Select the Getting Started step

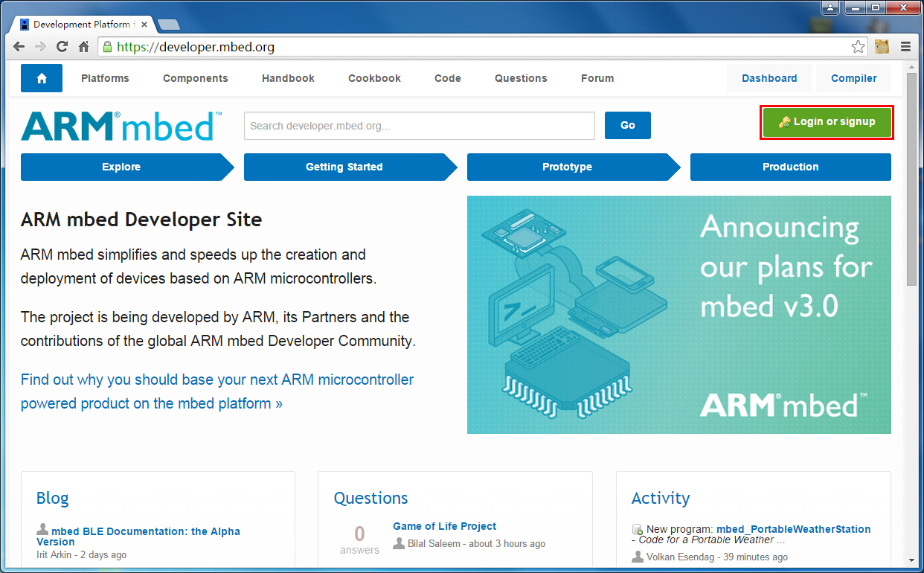tap(344, 167)
